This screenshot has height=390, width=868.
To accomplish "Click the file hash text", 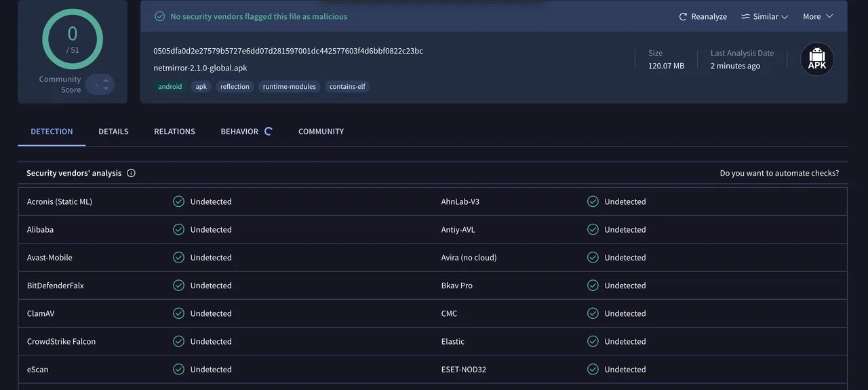I will 288,51.
